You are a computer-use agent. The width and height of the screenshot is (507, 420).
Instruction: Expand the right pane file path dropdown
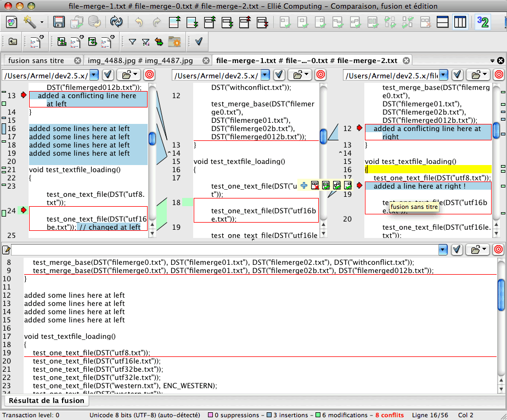point(443,75)
